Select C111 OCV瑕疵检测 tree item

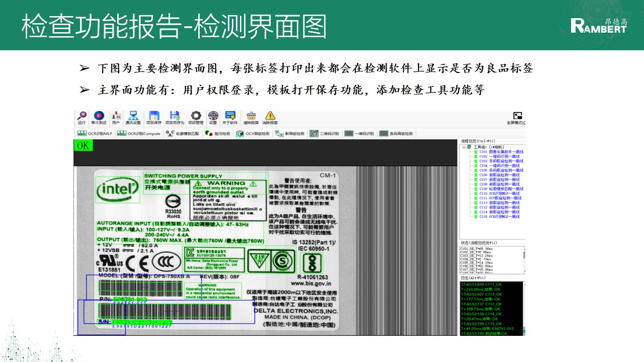(x=500, y=198)
